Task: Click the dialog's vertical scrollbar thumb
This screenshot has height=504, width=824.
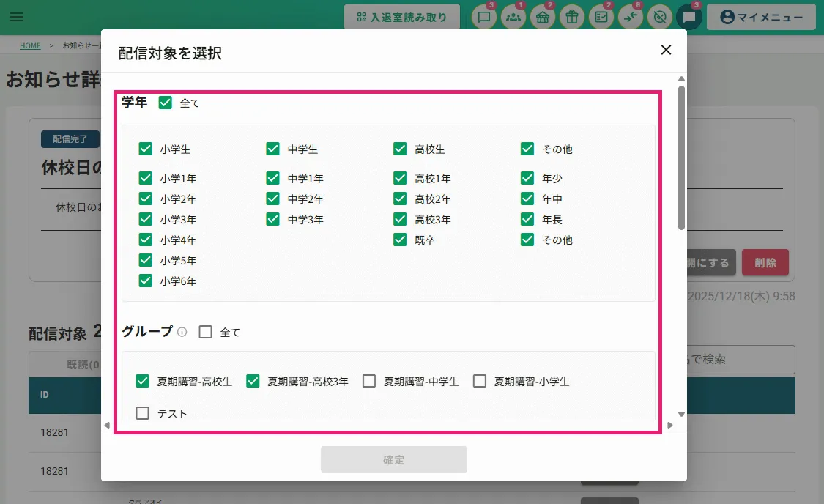Action: (681, 157)
